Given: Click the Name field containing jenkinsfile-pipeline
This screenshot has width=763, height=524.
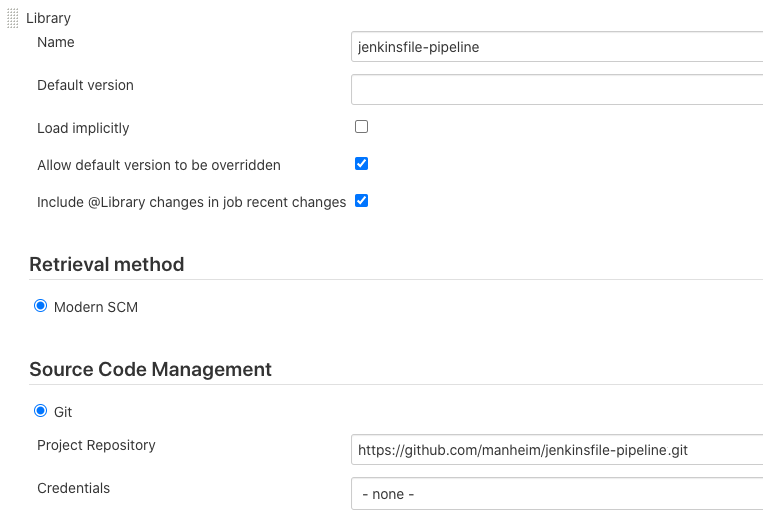Looking at the screenshot, I should (x=557, y=46).
